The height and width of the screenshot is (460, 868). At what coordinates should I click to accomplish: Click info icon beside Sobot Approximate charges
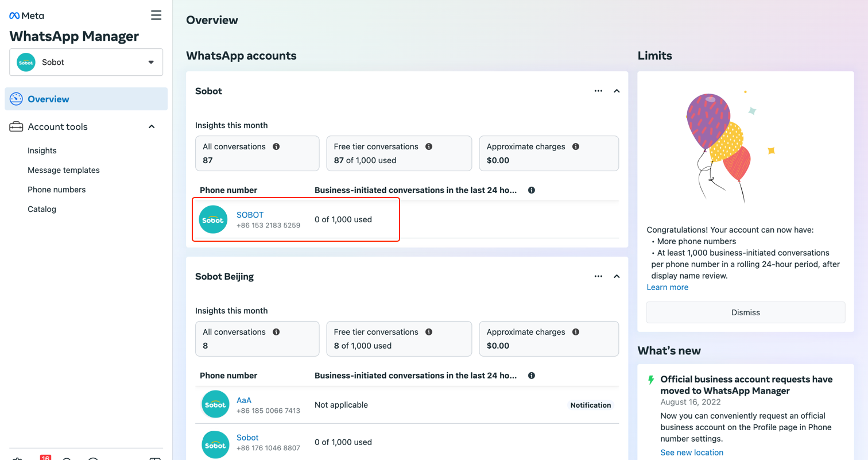(576, 146)
